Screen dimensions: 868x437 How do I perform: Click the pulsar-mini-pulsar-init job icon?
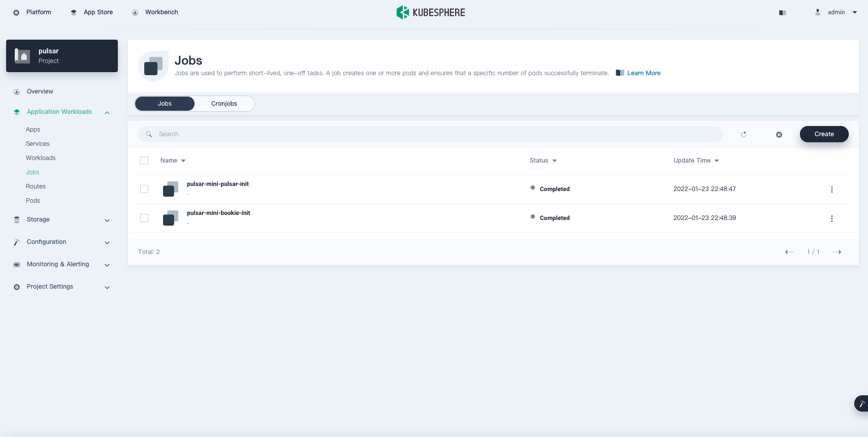pos(171,189)
